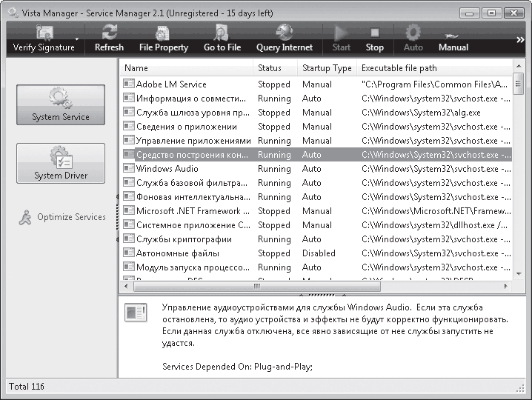Select the Microsoft .NET Framework service

pyautogui.click(x=316, y=211)
